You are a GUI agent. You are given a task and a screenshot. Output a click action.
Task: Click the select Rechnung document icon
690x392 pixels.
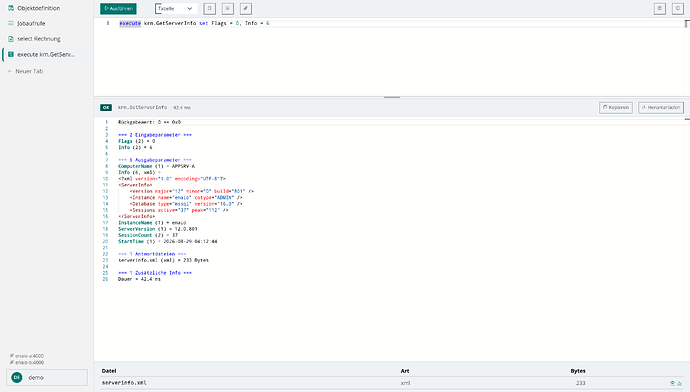(x=11, y=39)
